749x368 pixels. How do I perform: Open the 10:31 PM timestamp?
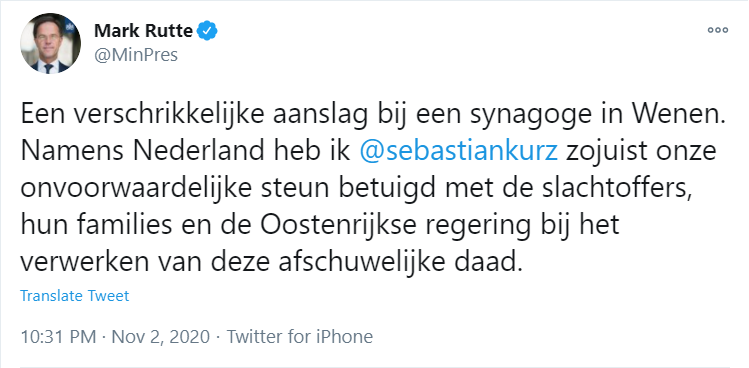(58, 336)
